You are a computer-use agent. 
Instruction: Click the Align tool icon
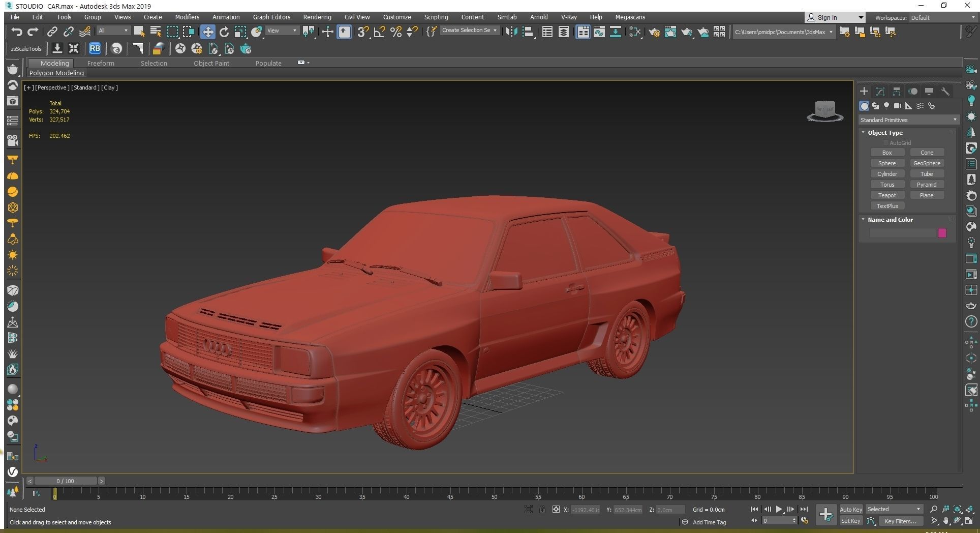[x=528, y=32]
